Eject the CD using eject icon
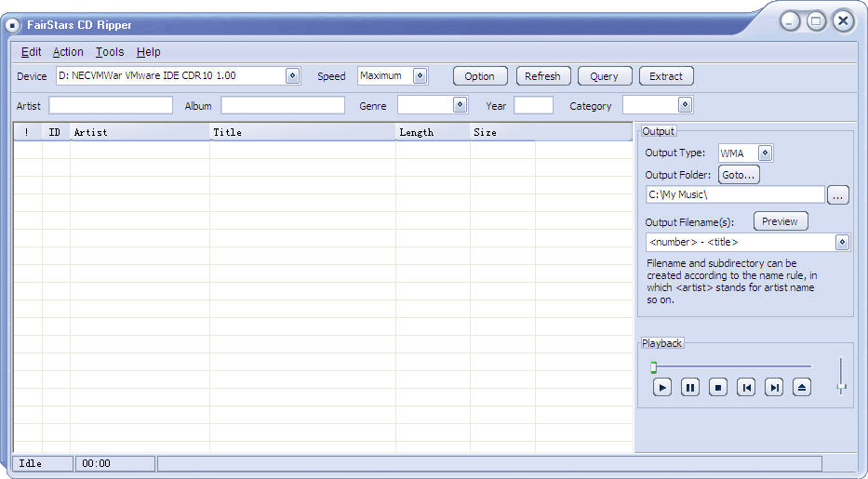This screenshot has width=868, height=479. [x=801, y=388]
